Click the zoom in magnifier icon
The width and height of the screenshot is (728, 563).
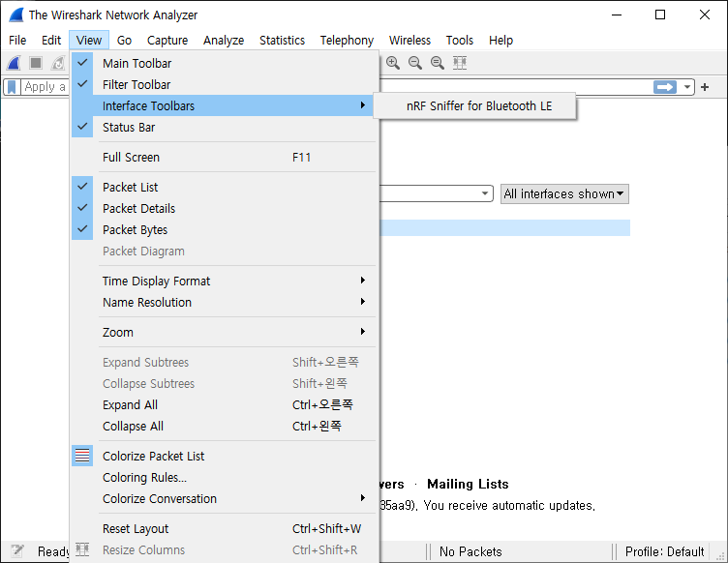tap(393, 63)
